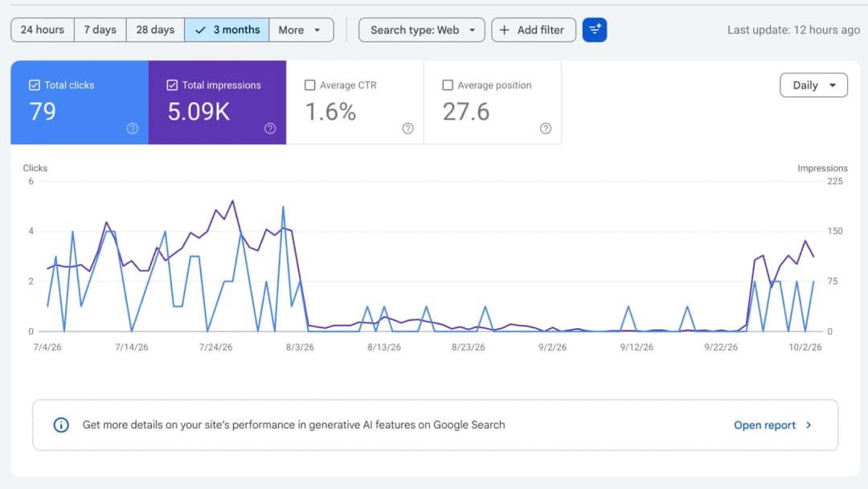Enable the Average position checkbox

click(x=448, y=85)
